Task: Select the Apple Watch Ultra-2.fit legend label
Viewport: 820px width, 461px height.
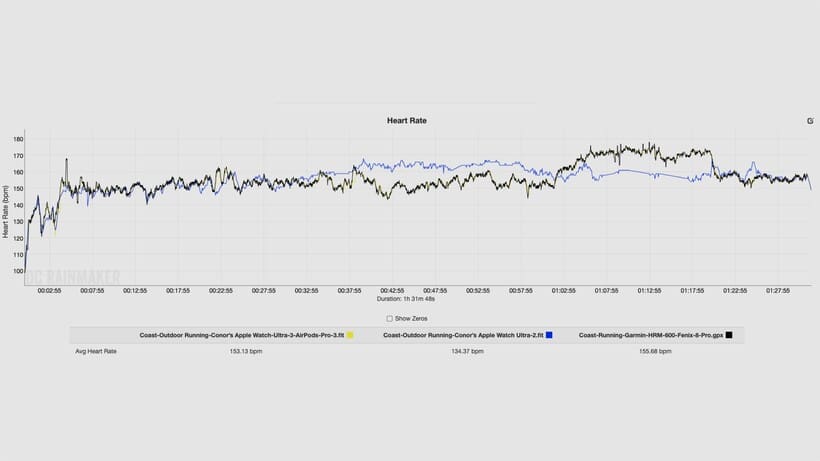Action: coord(462,335)
